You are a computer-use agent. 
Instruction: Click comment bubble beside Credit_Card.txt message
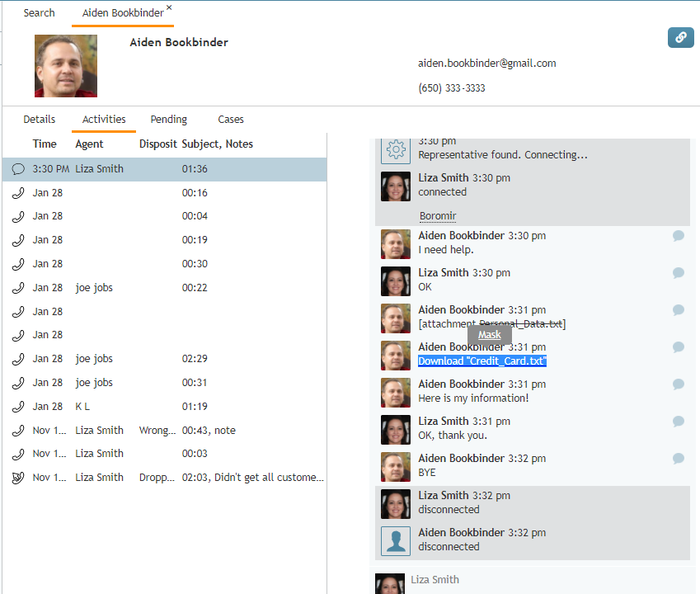click(678, 347)
